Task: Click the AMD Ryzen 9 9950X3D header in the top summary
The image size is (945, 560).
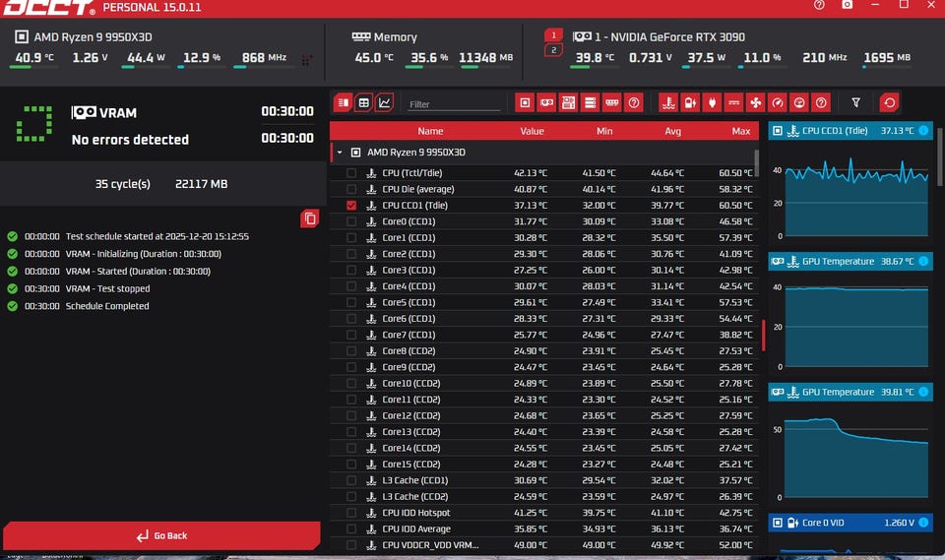Action: click(93, 36)
